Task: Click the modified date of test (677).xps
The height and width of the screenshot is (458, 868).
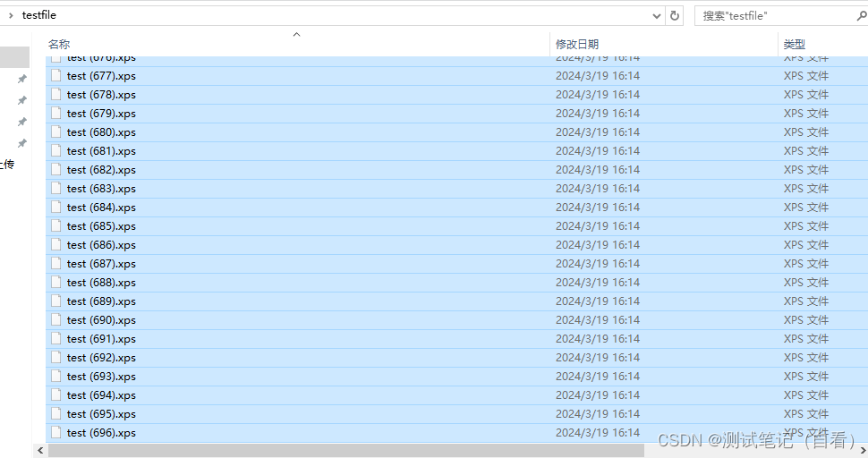Action: (x=598, y=76)
